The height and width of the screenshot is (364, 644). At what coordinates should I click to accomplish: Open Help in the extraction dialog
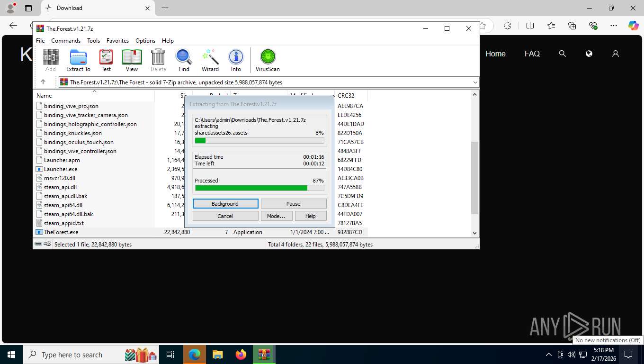click(x=311, y=216)
